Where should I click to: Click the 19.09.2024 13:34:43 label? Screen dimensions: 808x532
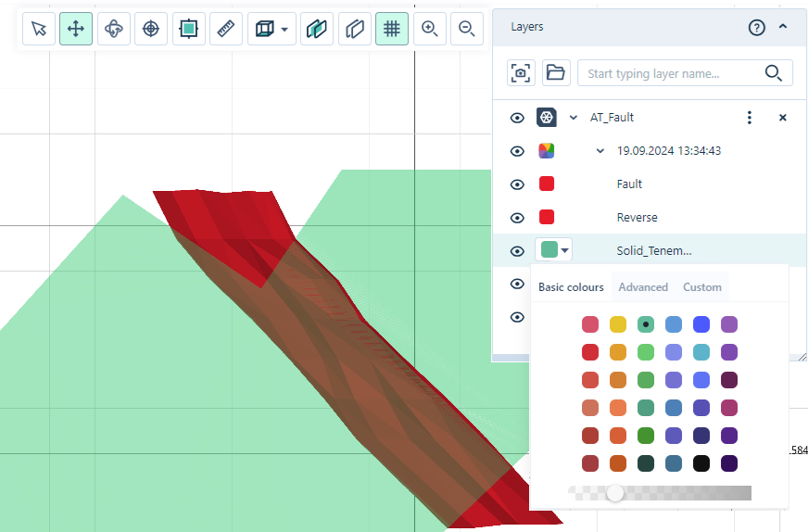click(x=669, y=150)
